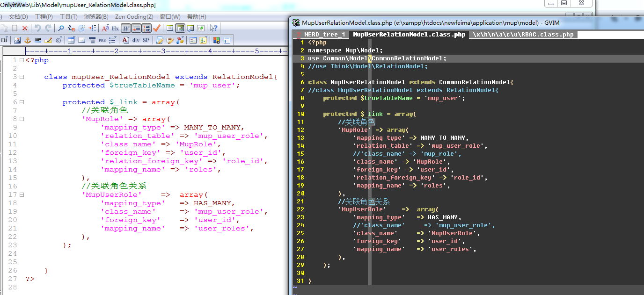Click 'user_roles' string in EditPlus line 21
The width and height of the screenshot is (644, 295).
point(222,229)
